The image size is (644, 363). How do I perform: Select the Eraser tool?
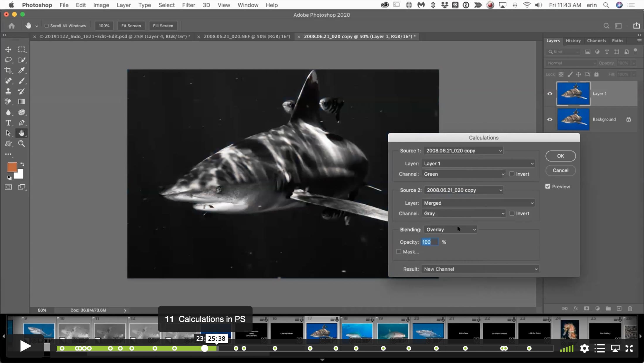coord(8,102)
